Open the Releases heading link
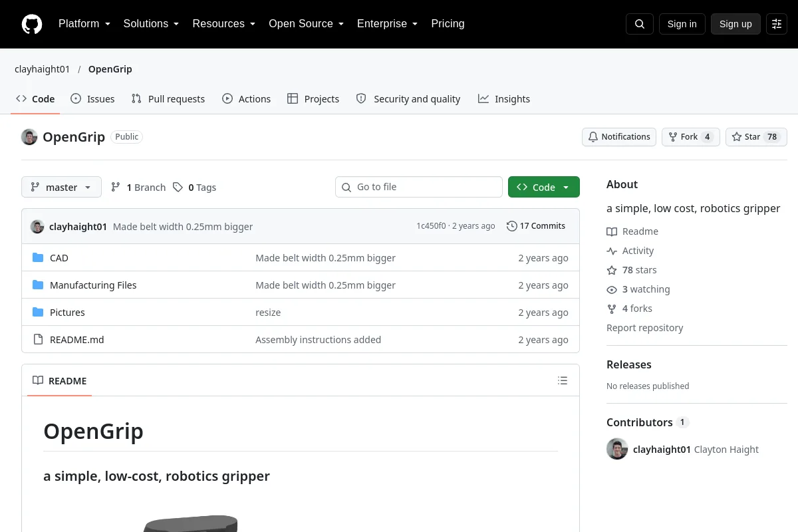The image size is (798, 532). pos(628,364)
